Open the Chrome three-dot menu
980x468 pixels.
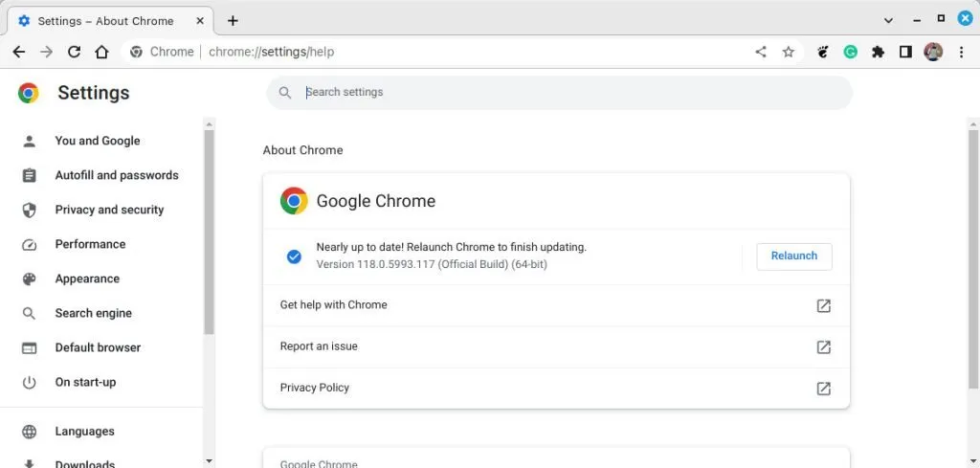961,52
